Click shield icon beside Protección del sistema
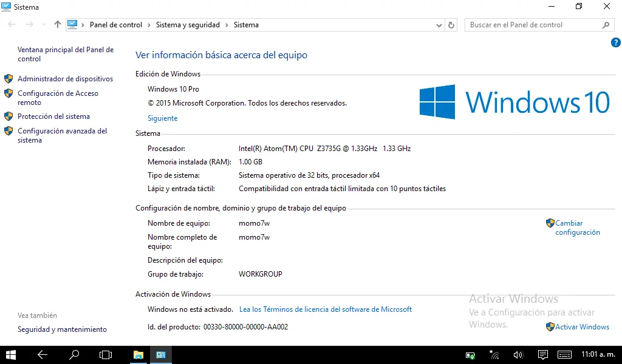This screenshot has height=364, width=622. [9, 116]
